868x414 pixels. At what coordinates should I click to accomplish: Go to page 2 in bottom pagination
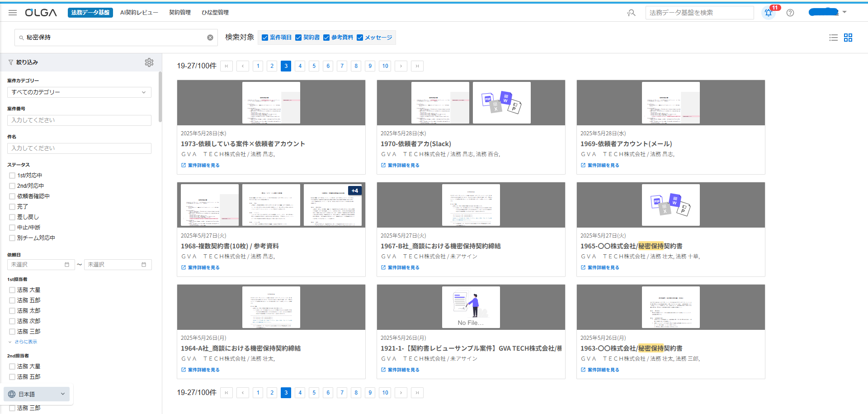[x=272, y=393]
